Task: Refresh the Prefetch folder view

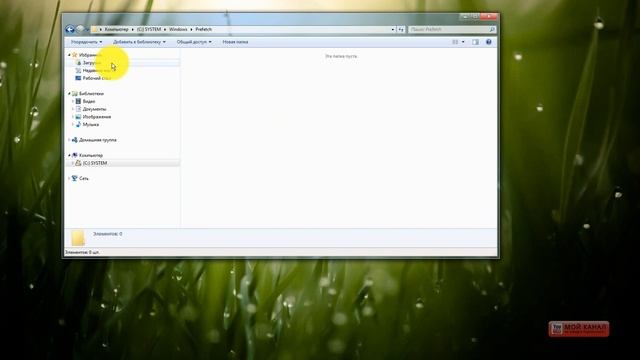Action: [401, 29]
